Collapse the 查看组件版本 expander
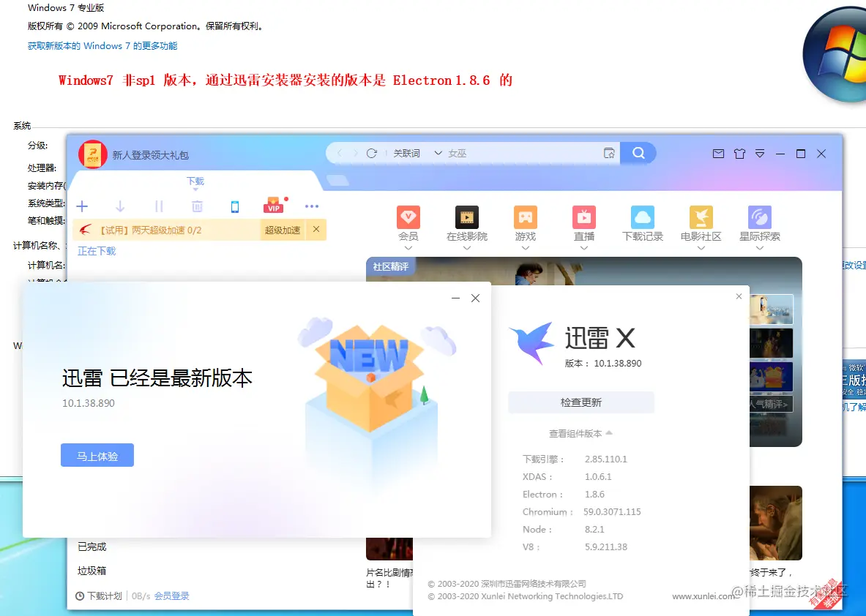The width and height of the screenshot is (866, 616). coord(581,433)
